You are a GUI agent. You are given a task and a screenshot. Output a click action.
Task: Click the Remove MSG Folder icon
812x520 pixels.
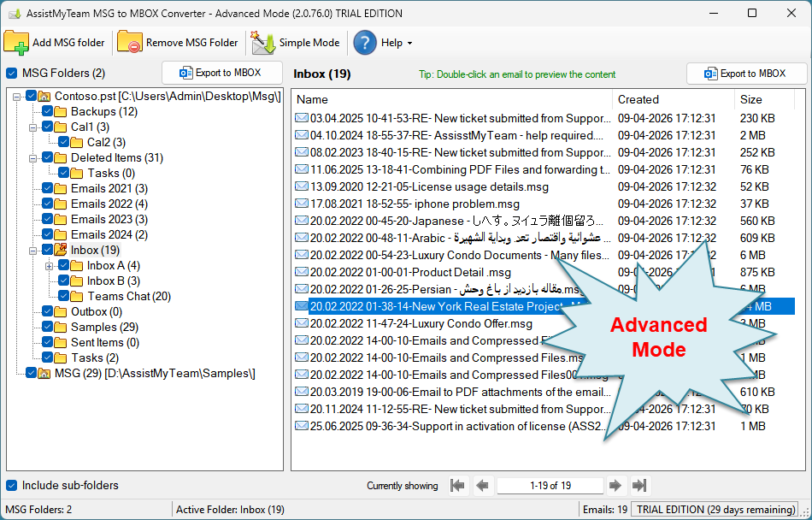[x=130, y=43]
